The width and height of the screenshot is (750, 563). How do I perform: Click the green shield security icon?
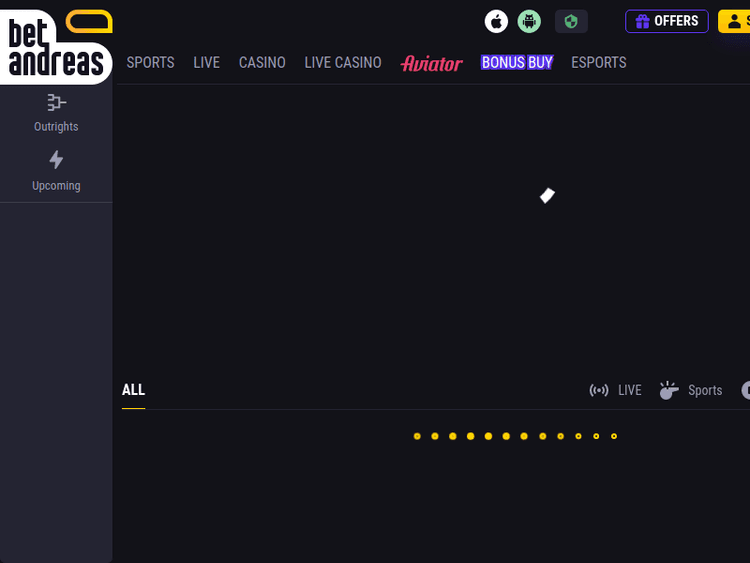[571, 21]
